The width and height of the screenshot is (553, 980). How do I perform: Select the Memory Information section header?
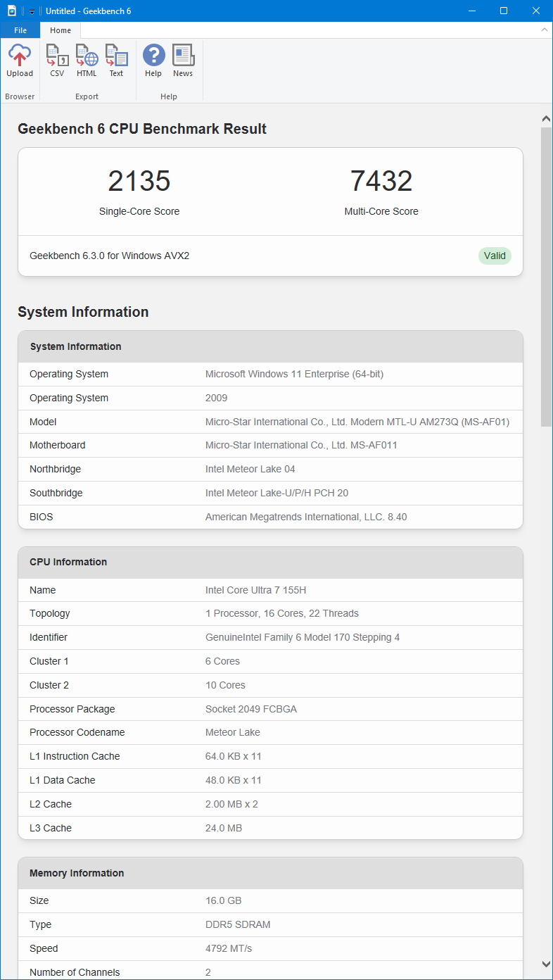77,873
